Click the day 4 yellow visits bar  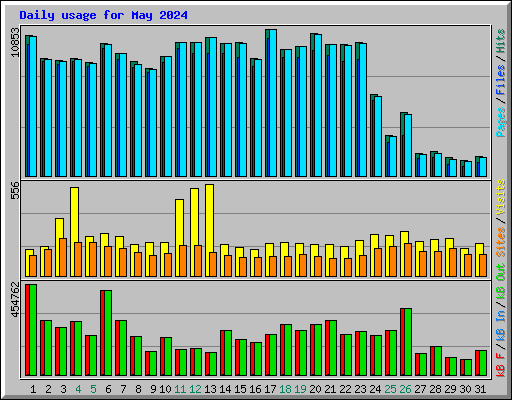tap(75, 232)
